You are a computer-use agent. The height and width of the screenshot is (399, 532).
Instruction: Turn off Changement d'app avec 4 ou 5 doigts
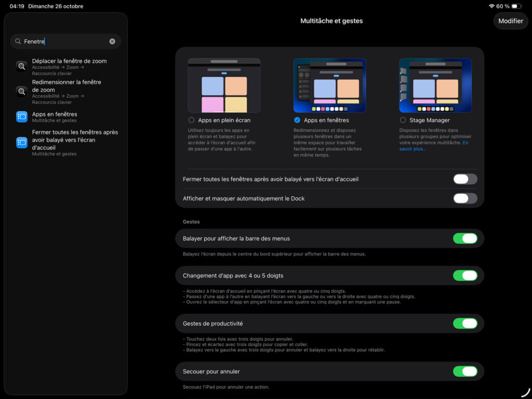click(465, 275)
